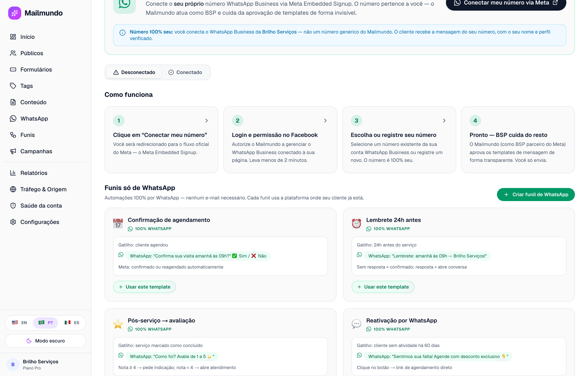Open Início from the sidebar

45,37
